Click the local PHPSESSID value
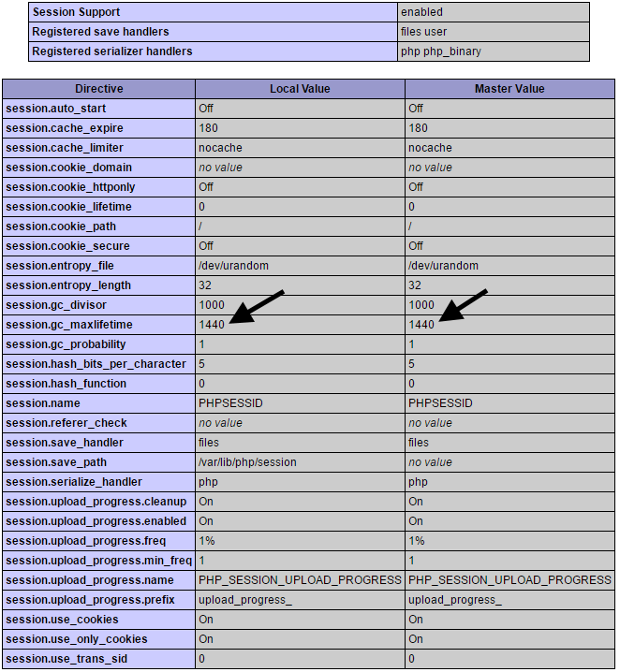 [x=230, y=403]
